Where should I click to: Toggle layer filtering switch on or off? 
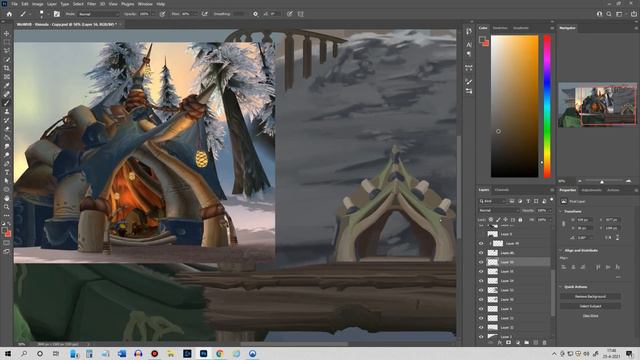551,200
